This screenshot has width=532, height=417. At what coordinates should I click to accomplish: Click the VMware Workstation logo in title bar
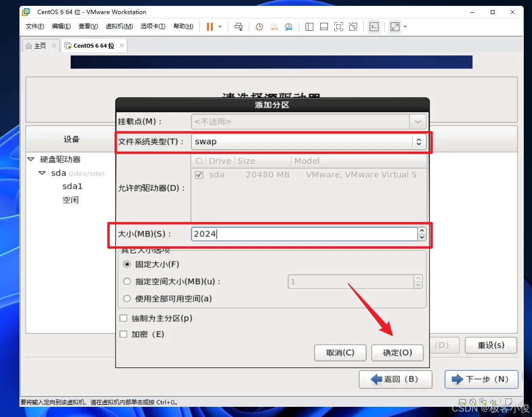click(26, 12)
